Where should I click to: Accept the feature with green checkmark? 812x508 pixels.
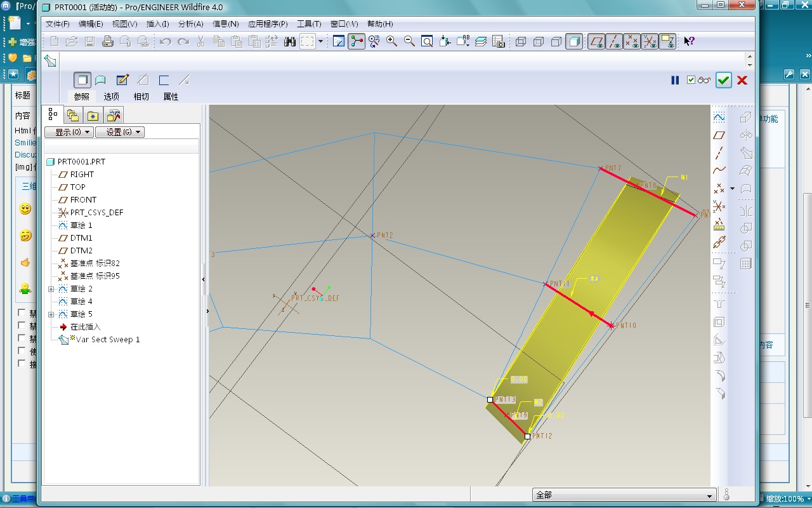click(x=723, y=80)
